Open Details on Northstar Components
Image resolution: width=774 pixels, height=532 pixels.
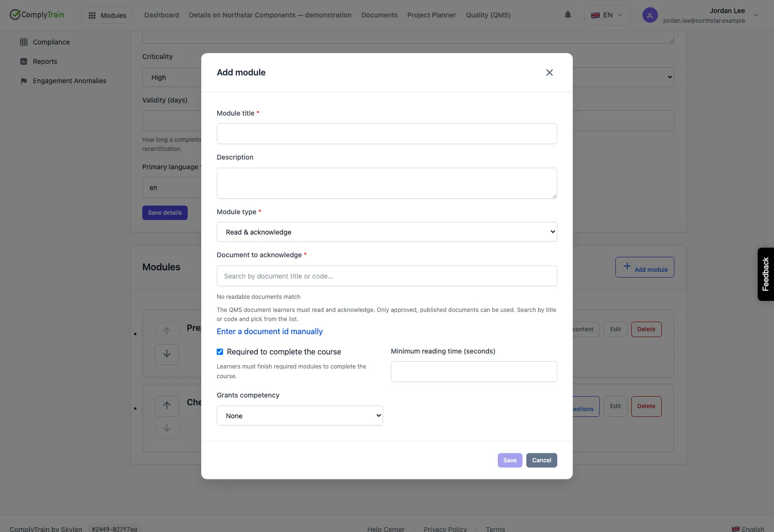tap(270, 15)
